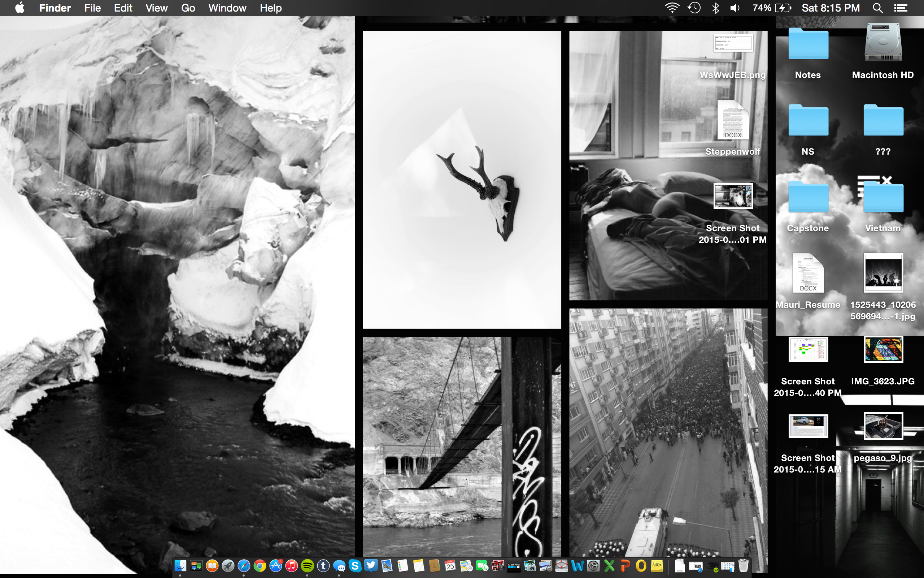924x578 pixels.
Task: Select the Macintosh HD drive icon
Action: 883,42
